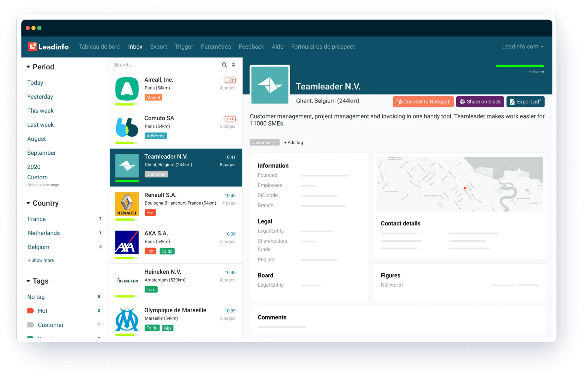This screenshot has height=382, width=588.
Task: Show more countries in the Country filter
Action: coord(41,260)
